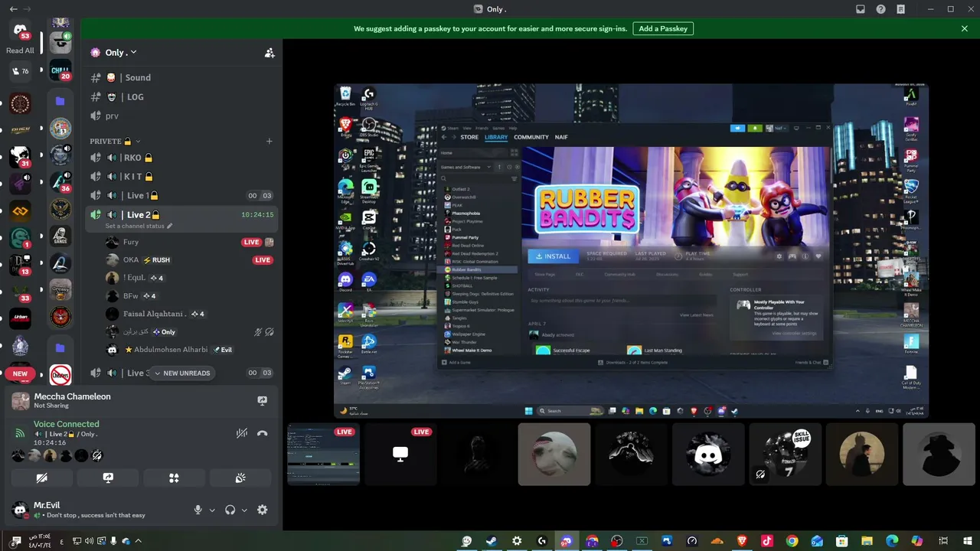Join the Live 1 voice channel
The image size is (980, 551).
click(x=181, y=196)
